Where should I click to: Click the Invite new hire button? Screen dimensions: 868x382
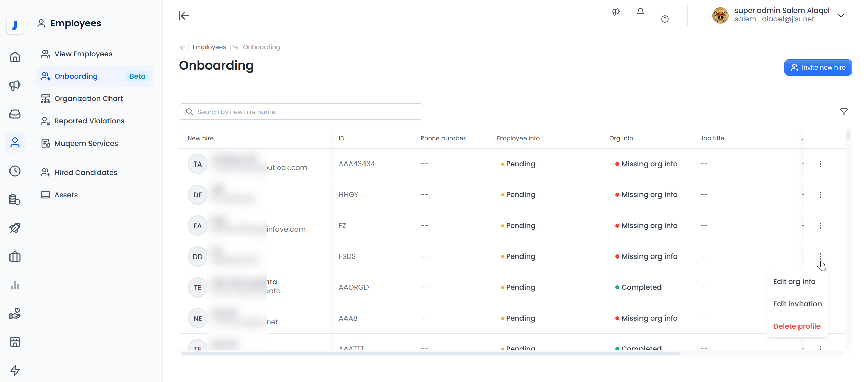point(818,68)
